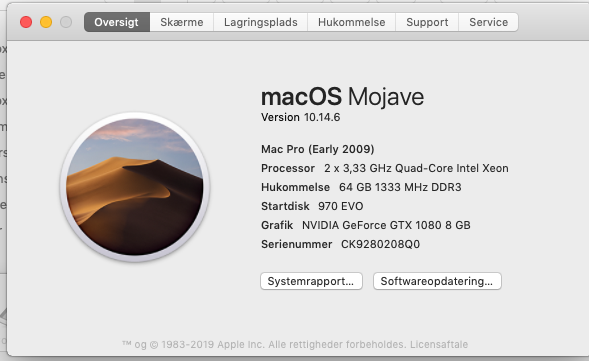Open the Licensaftale link

click(x=439, y=344)
